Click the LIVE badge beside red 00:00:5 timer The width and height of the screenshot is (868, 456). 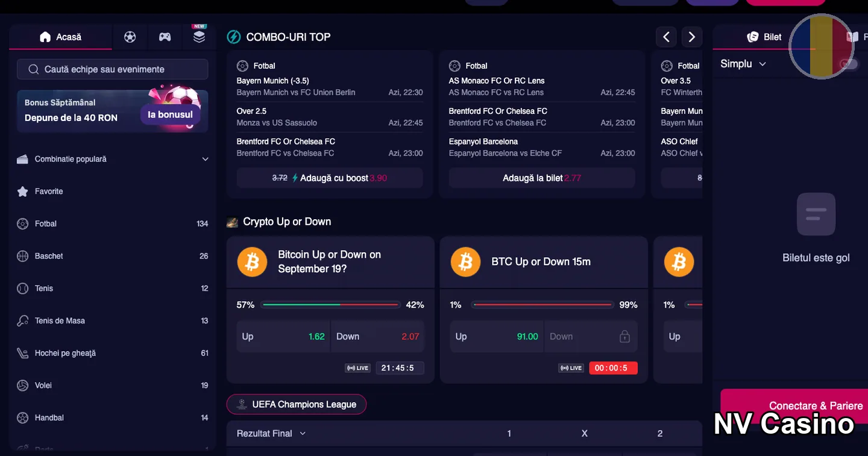[x=571, y=368]
